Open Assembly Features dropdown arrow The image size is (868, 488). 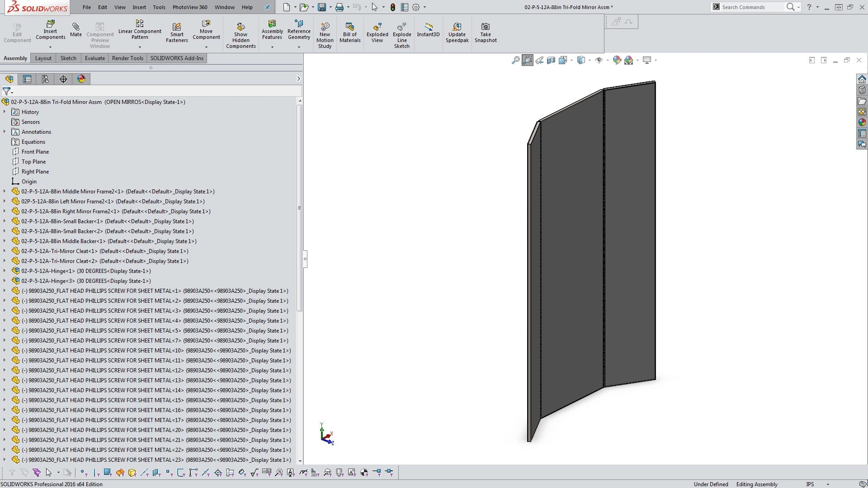click(272, 47)
